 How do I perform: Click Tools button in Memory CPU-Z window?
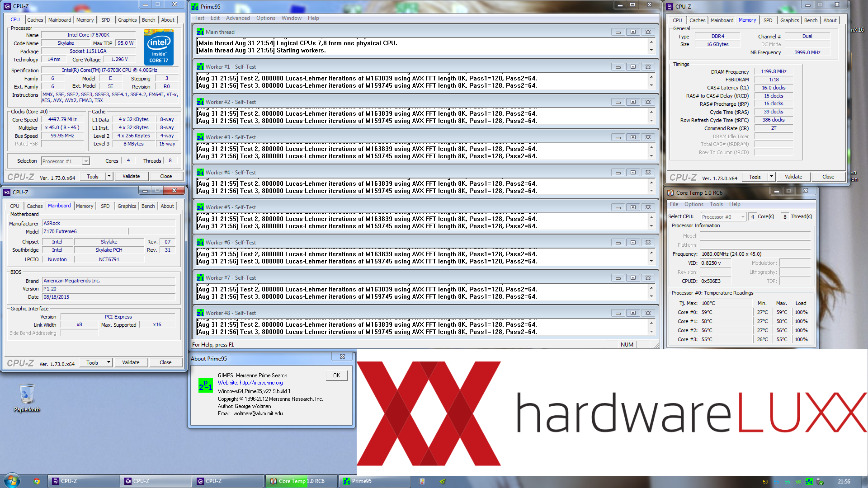[755, 177]
